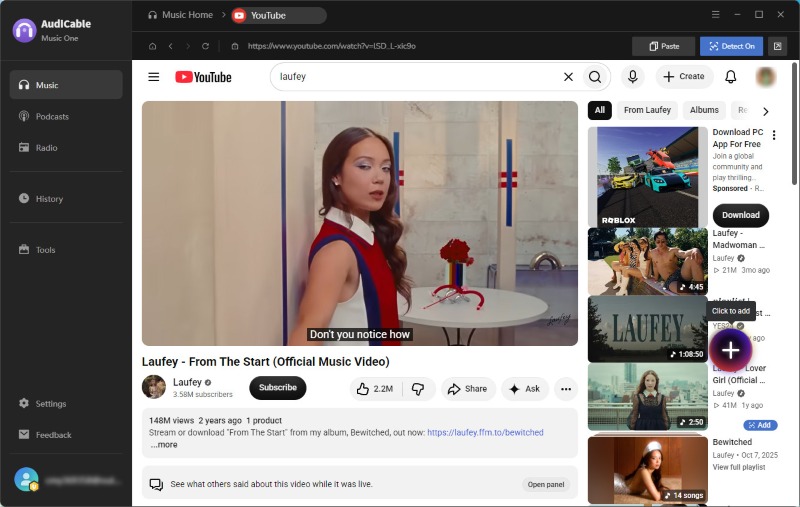Subscribe to Laufey channel
The image size is (800, 507).
point(278,388)
